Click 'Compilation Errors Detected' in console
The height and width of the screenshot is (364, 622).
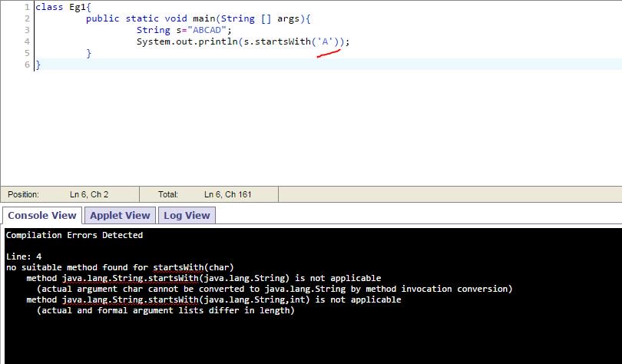click(x=74, y=235)
